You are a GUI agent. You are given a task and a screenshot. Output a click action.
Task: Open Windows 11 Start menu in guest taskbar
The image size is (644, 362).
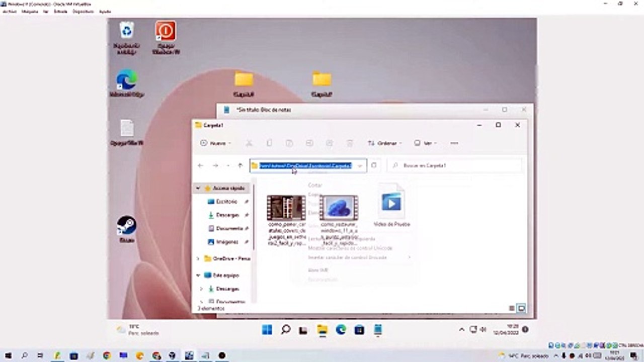(267, 330)
